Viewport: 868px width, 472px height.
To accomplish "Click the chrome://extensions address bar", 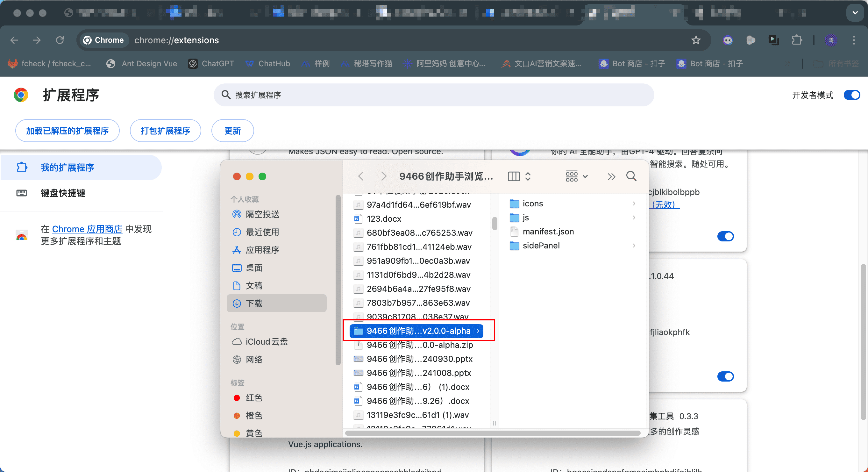I will coord(393,40).
